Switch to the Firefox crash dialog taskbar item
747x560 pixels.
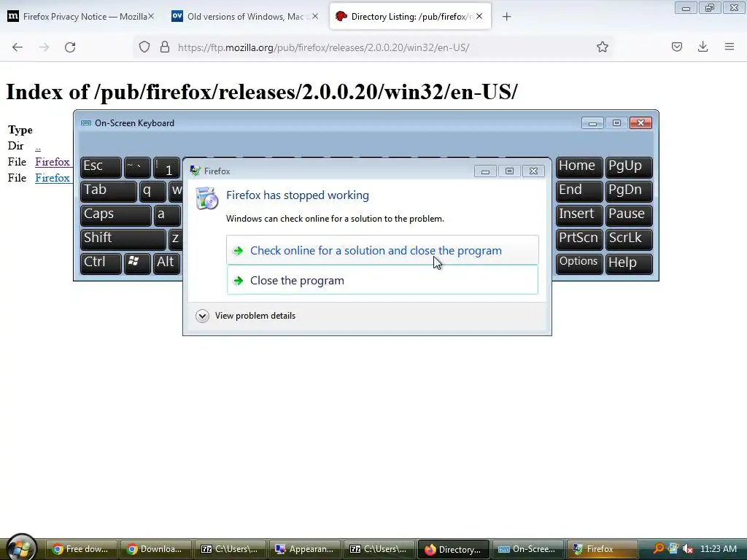tap(602, 549)
